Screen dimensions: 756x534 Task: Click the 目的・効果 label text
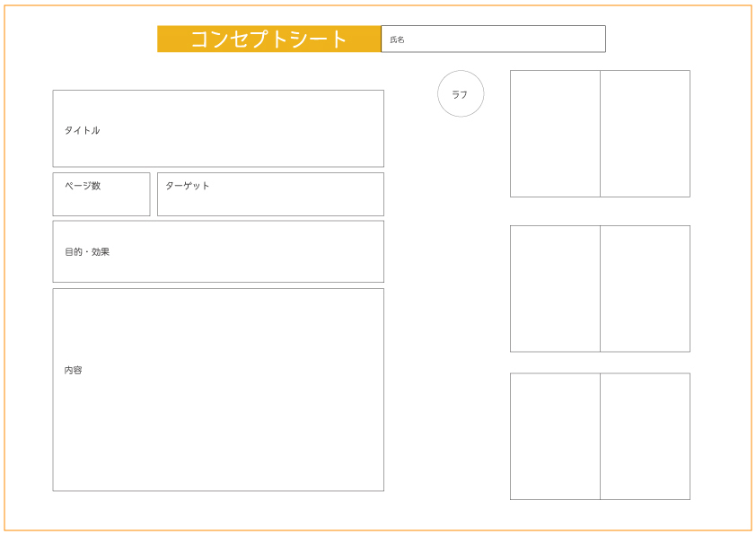point(87,251)
